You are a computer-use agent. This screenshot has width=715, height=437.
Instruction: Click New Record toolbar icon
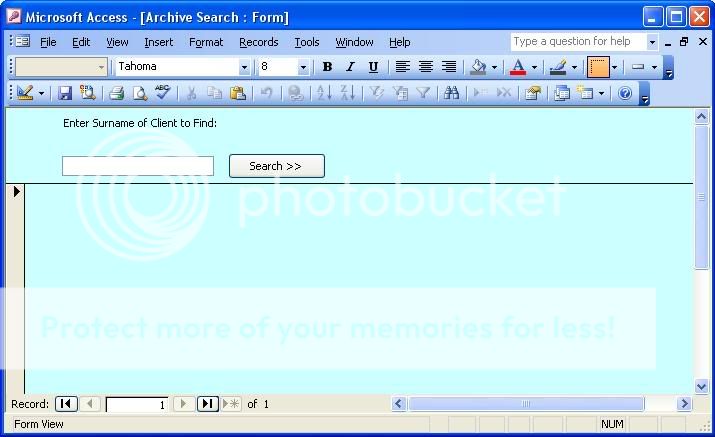(480, 93)
